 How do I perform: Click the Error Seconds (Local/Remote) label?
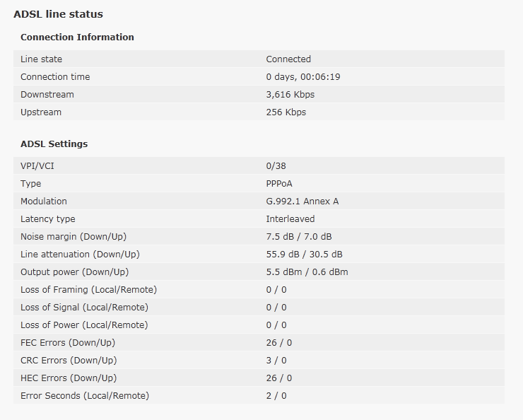click(85, 396)
